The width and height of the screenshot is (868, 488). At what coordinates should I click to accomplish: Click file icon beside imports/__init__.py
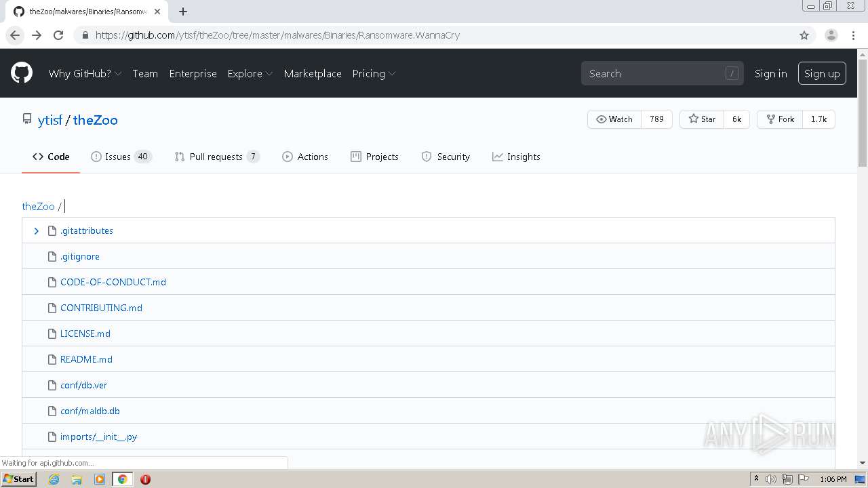pyautogui.click(x=52, y=436)
